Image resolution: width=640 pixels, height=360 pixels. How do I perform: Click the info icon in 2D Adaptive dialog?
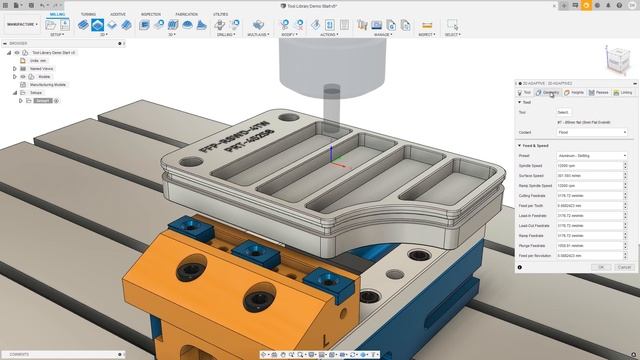pyautogui.click(x=520, y=267)
